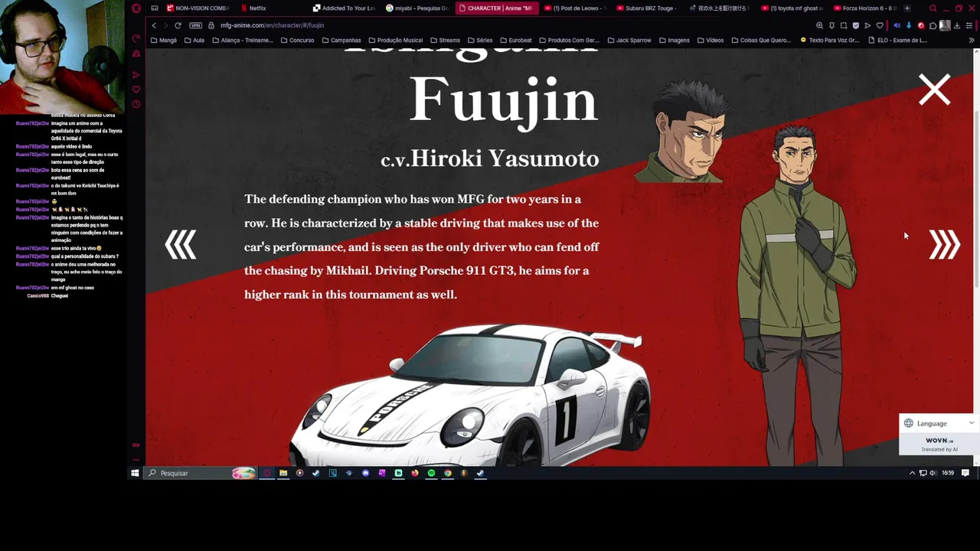This screenshot has height=551, width=980.
Task: Open the taskbar notification center icon
Action: point(965,473)
